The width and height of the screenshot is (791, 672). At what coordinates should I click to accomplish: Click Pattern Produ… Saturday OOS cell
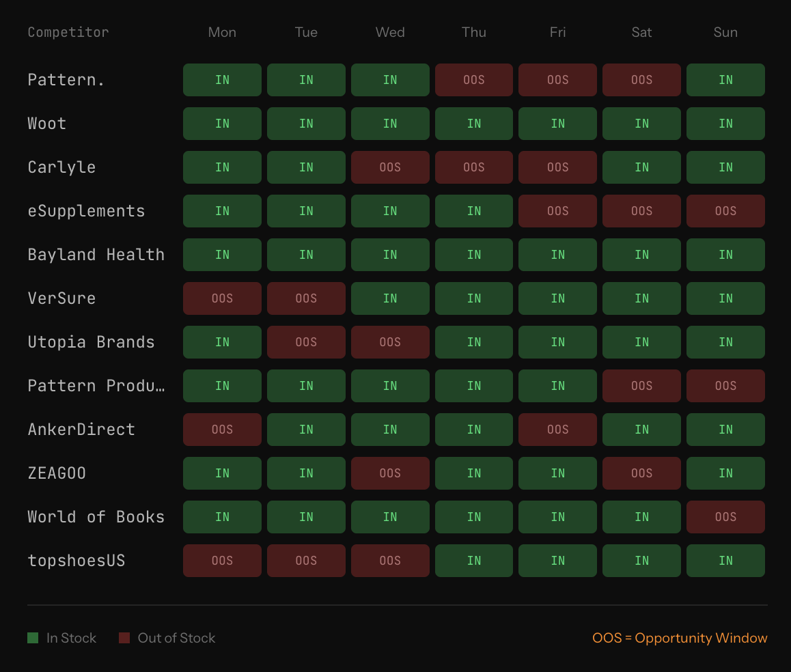[x=641, y=386]
